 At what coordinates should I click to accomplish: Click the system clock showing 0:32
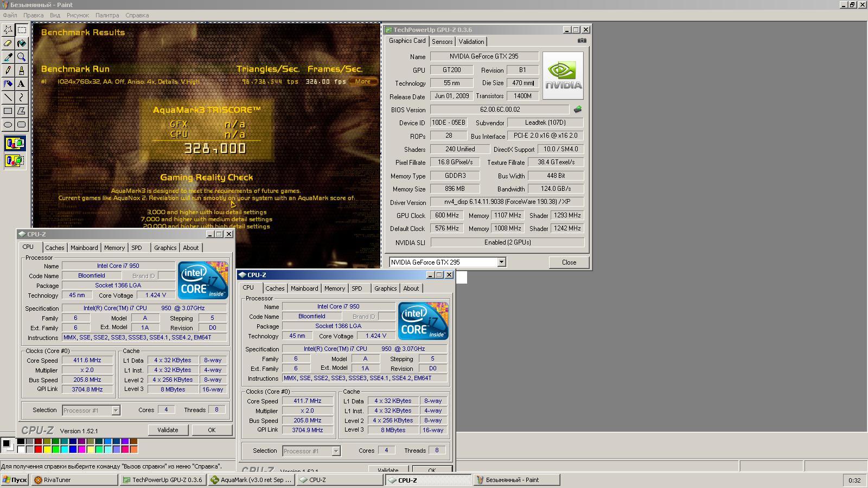[x=854, y=480]
